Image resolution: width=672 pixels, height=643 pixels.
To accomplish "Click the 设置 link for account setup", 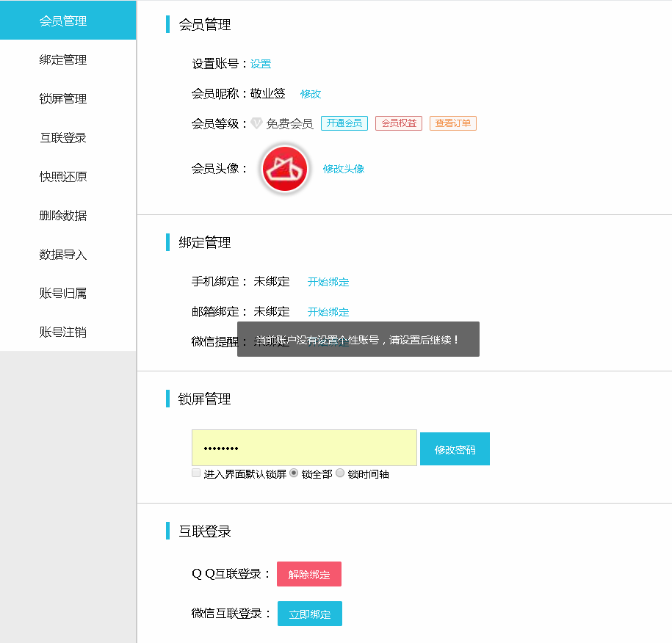I will (261, 64).
